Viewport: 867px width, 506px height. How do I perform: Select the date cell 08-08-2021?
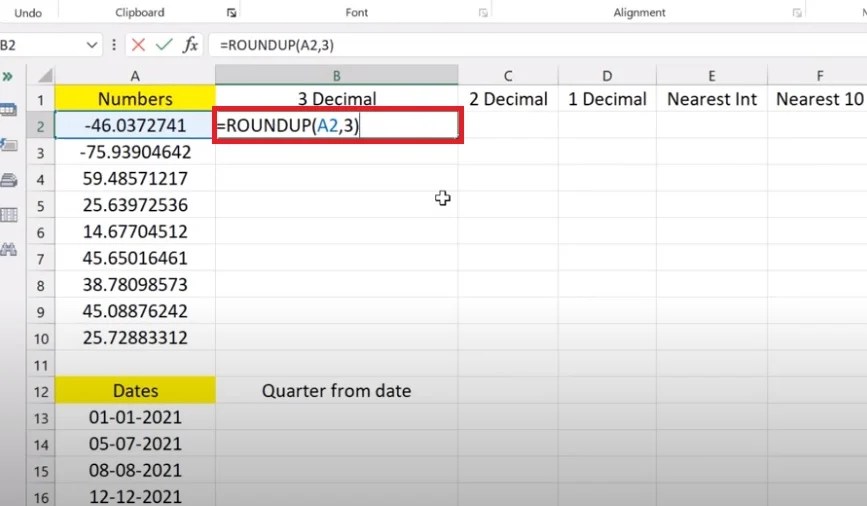point(135,470)
